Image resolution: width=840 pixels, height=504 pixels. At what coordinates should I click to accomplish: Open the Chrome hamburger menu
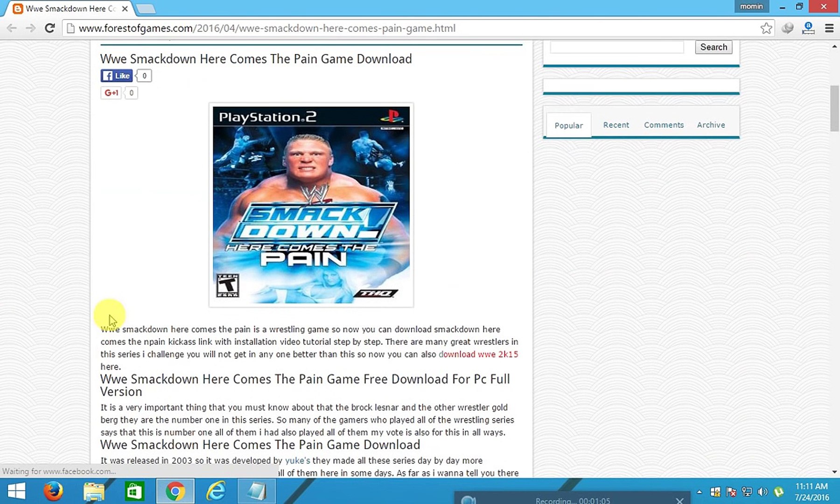(829, 28)
